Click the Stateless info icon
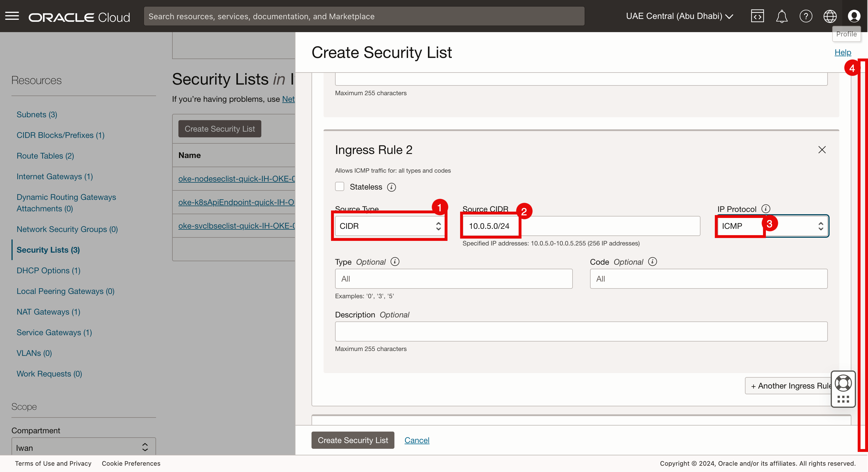868x472 pixels. pyautogui.click(x=391, y=187)
